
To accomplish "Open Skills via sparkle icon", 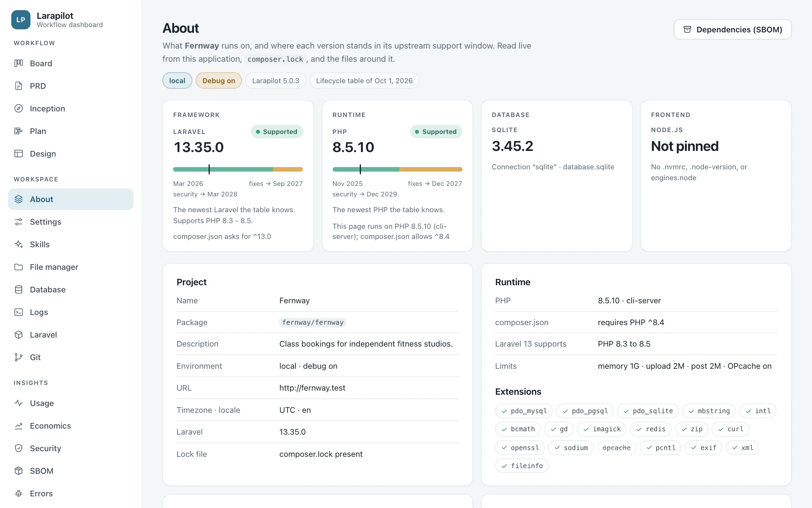I will coord(18,244).
